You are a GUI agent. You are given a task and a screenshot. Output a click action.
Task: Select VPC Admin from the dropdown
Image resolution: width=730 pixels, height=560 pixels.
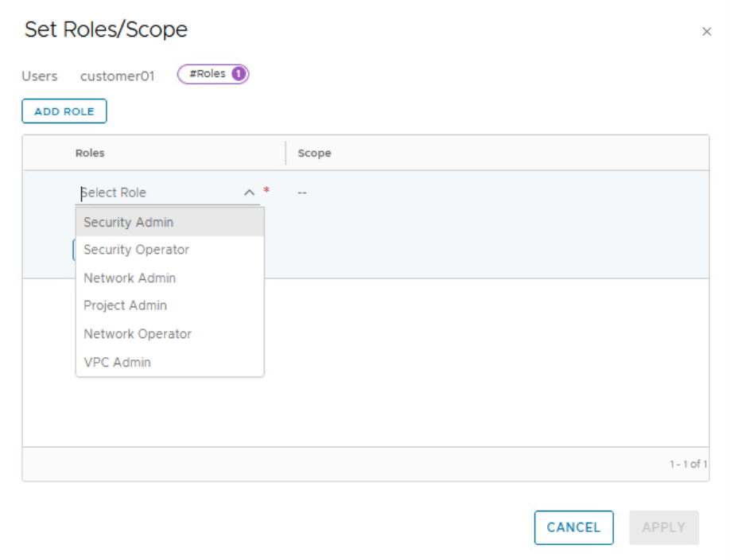tap(117, 362)
